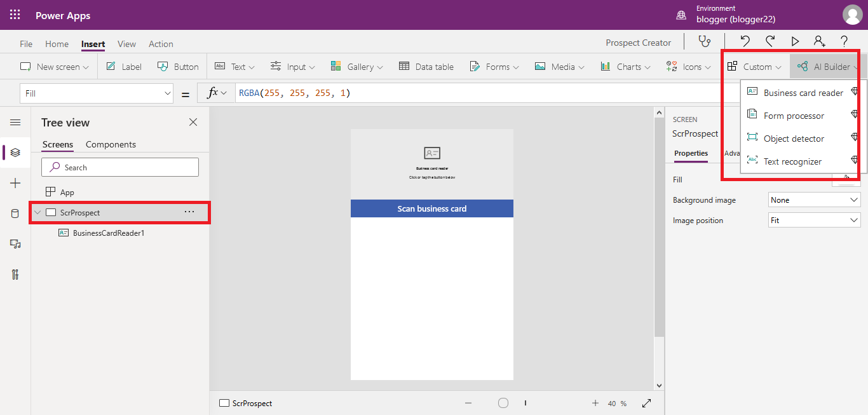Collapse the left navigation hamburger menu
868x415 pixels.
[x=15, y=123]
